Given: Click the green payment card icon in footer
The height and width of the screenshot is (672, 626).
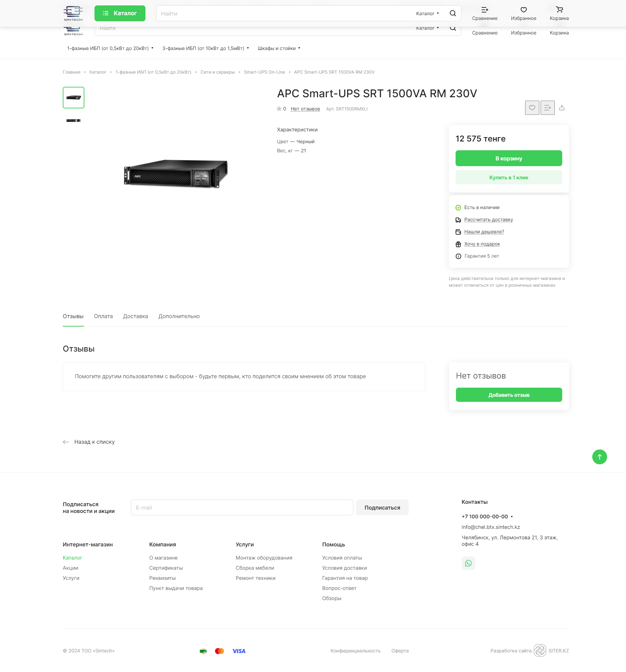Looking at the screenshot, I should 203,651.
